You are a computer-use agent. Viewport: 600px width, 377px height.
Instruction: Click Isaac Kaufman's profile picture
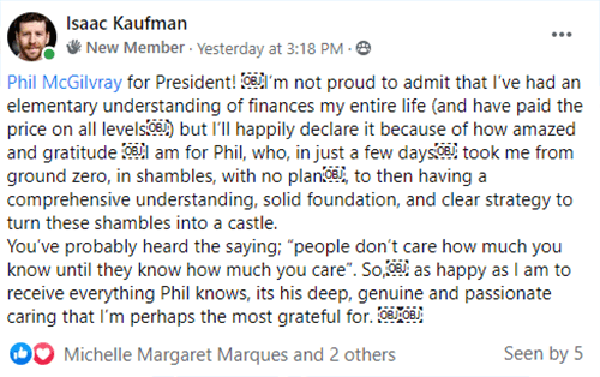click(x=32, y=37)
